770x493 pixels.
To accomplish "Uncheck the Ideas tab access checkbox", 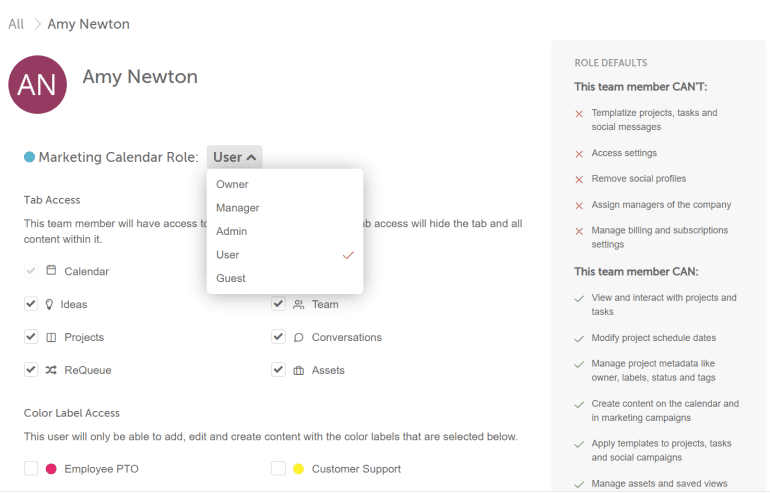I will [31, 304].
